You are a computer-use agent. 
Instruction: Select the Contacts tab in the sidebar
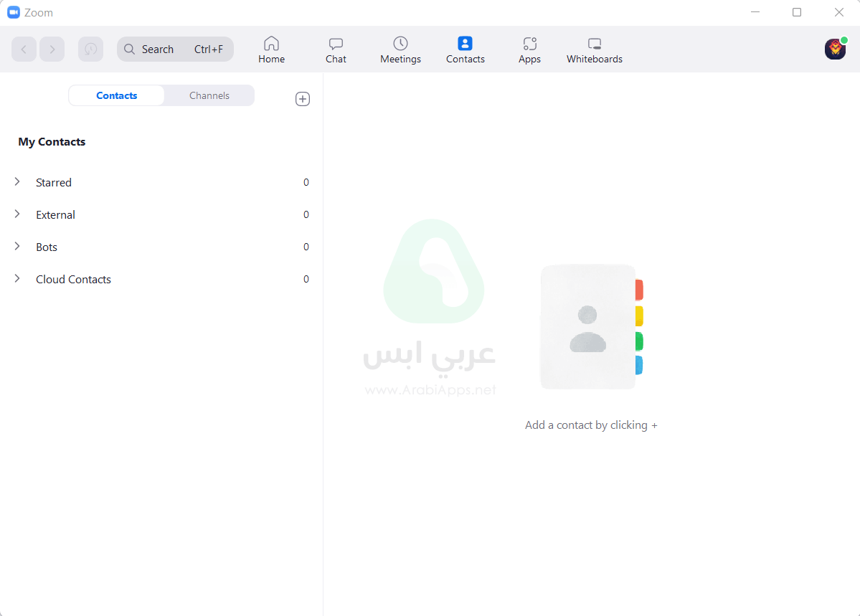pos(116,95)
